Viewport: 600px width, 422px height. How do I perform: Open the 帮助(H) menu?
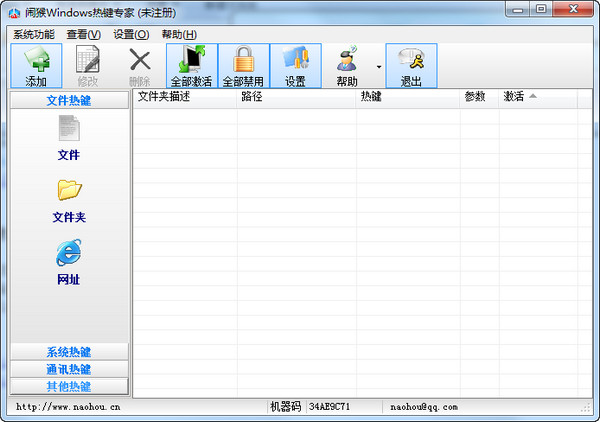179,34
